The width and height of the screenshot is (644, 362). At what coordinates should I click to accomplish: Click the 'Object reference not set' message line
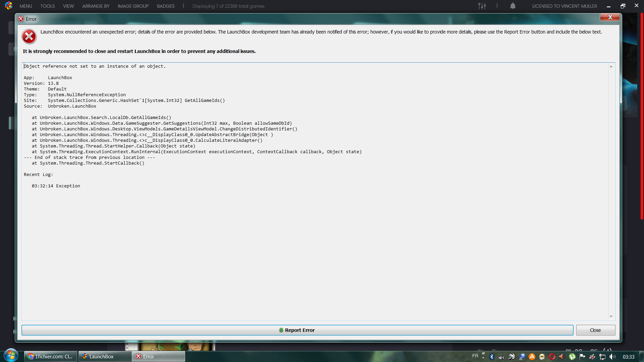point(95,66)
